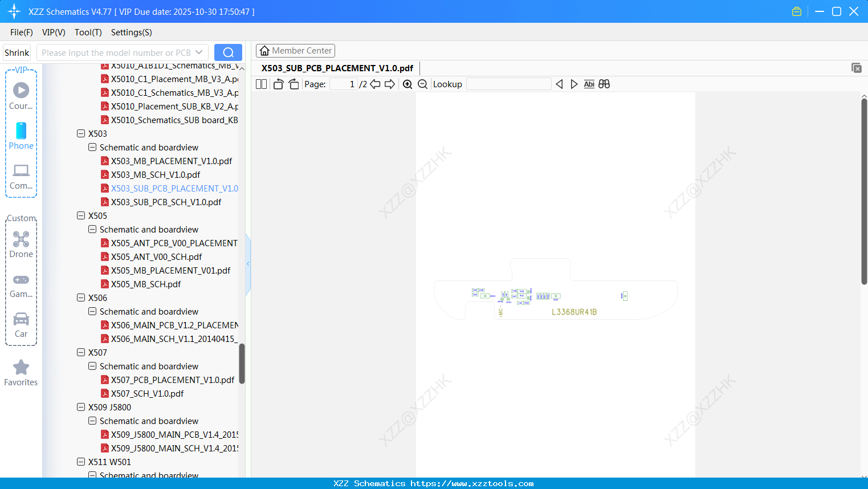The width and height of the screenshot is (868, 489).
Task: Rotate the page counterclockwise
Action: pyautogui.click(x=278, y=84)
